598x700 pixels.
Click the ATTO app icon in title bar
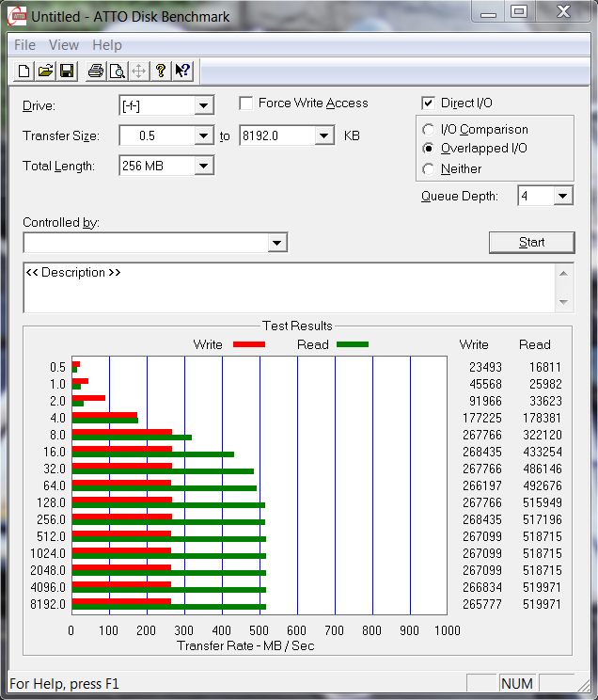click(17, 16)
